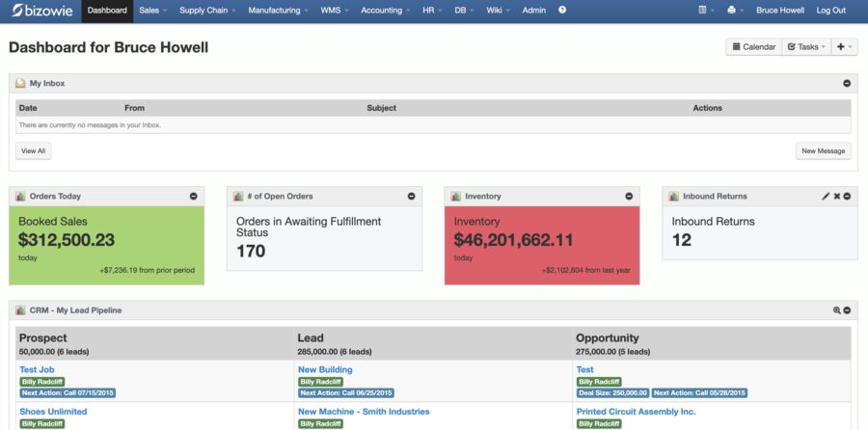Click the bizowie logo
868x430 pixels.
point(42,10)
